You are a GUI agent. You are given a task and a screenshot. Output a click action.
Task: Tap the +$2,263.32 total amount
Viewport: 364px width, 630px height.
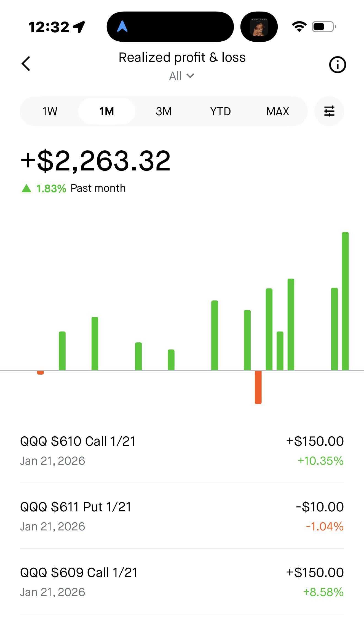click(x=95, y=161)
